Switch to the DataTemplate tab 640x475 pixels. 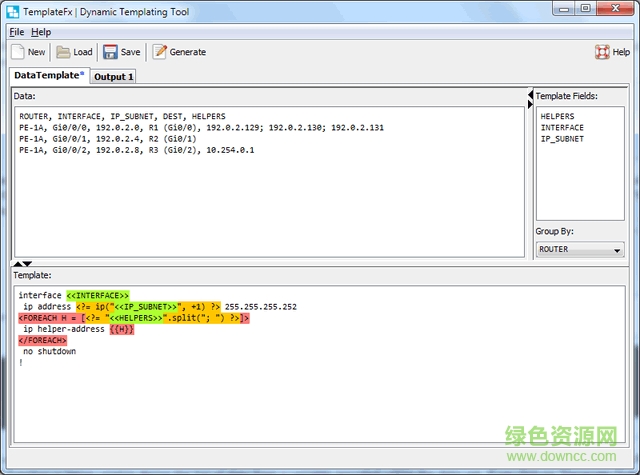tap(49, 75)
